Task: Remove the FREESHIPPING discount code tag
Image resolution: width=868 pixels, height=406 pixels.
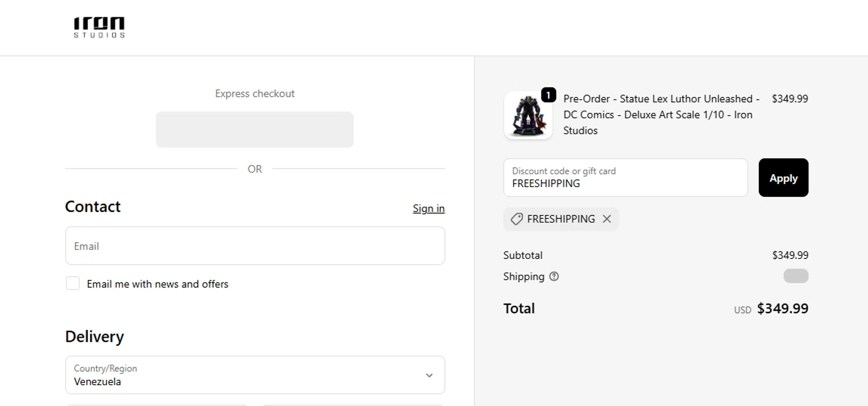Action: click(606, 219)
